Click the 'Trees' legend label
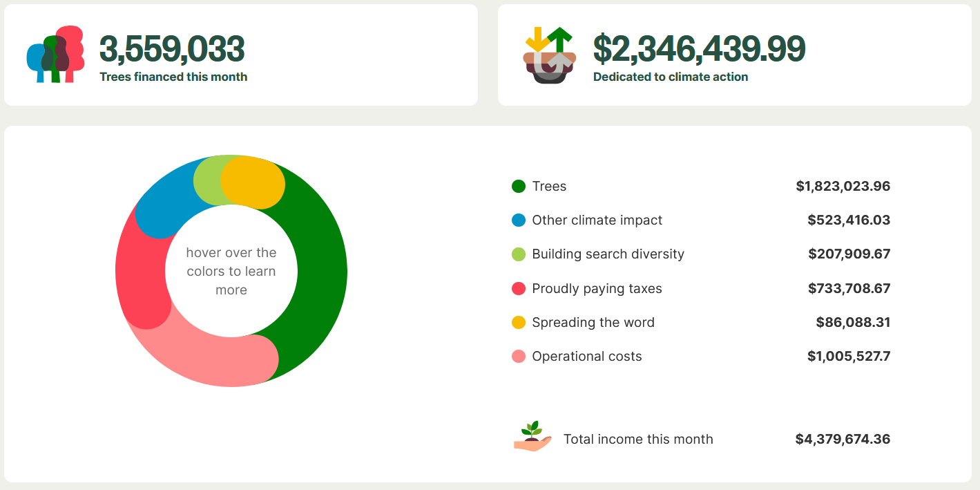 pos(549,186)
